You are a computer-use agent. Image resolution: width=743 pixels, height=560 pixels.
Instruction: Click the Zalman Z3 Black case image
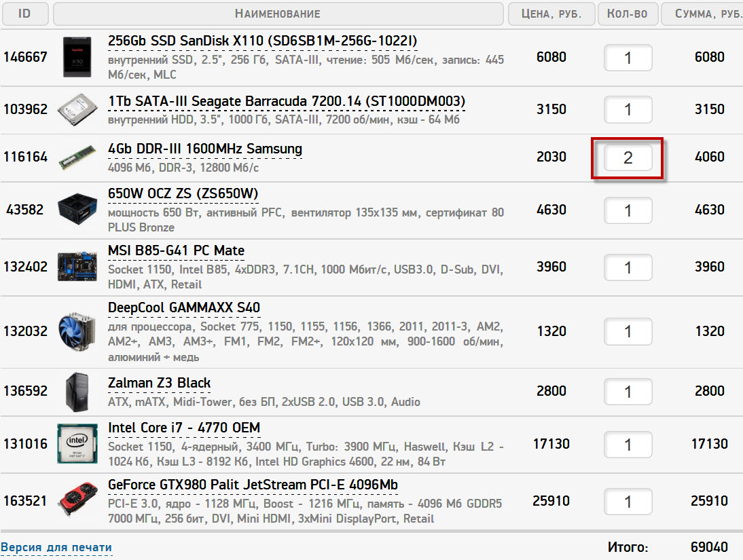(77, 392)
